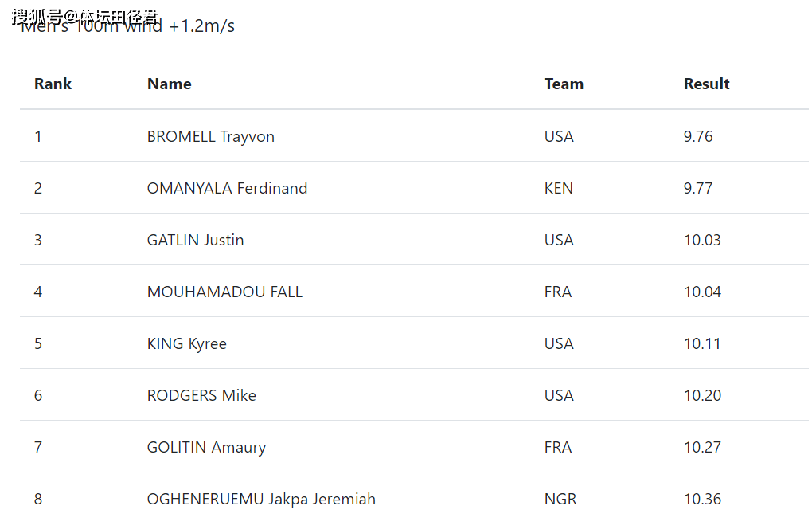Select the KEN team cell
This screenshot has width=812, height=529.
point(558,188)
